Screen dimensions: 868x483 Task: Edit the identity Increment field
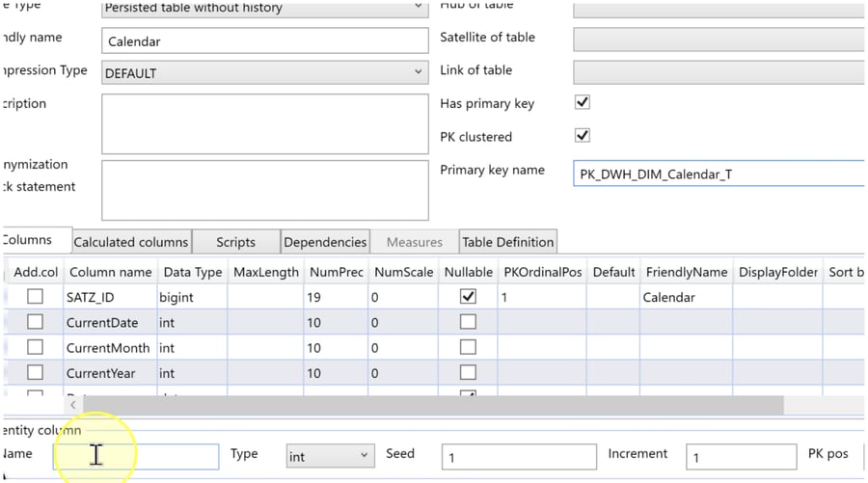(x=742, y=457)
